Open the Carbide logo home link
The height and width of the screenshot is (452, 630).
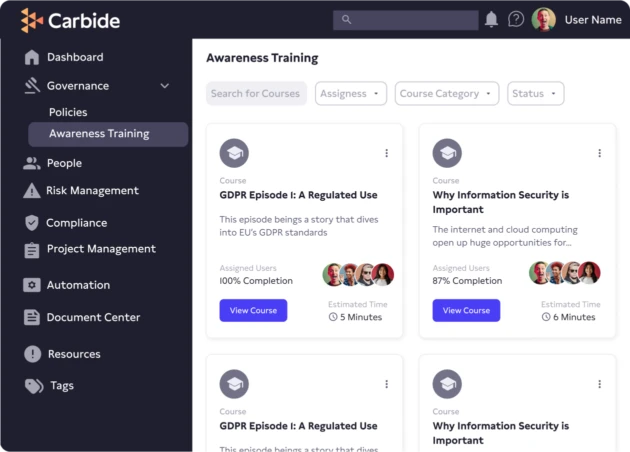[72, 20]
